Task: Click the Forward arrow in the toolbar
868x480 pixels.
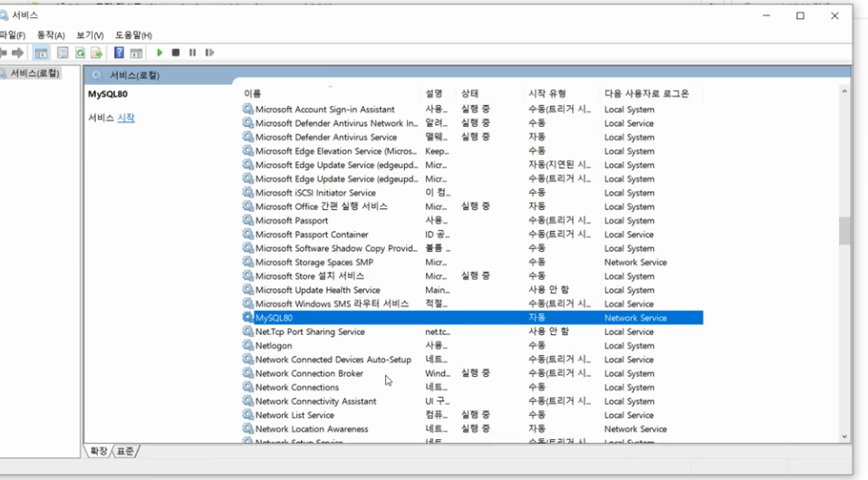Action: tap(18, 53)
